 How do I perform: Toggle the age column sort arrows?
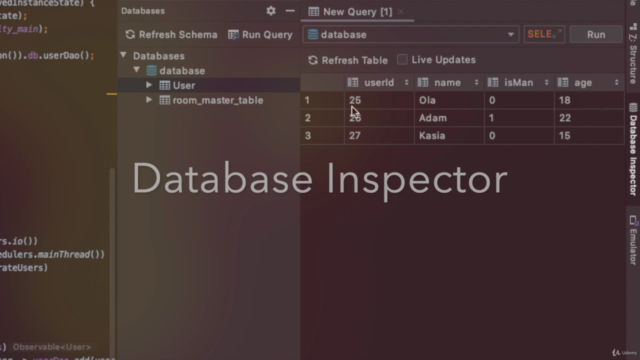pos(616,82)
